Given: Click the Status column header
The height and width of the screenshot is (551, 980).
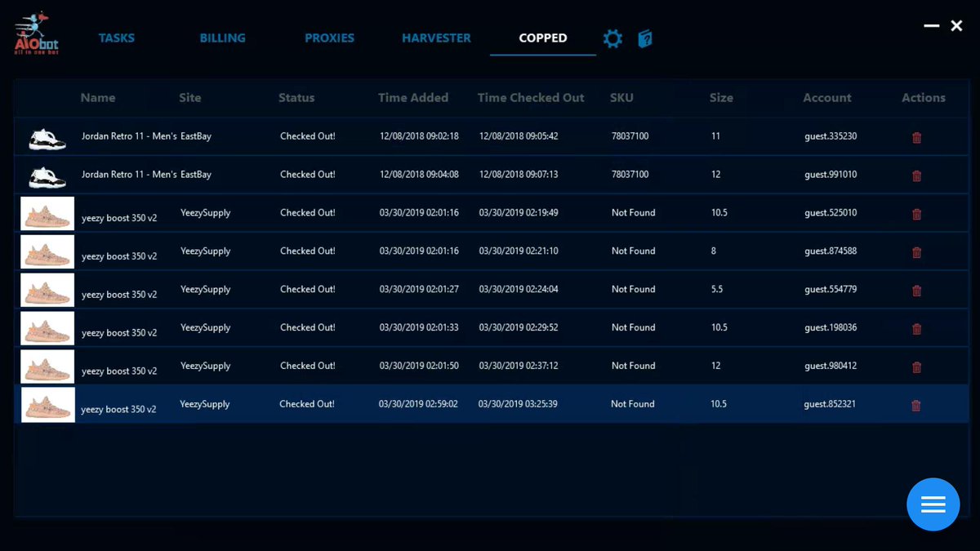Looking at the screenshot, I should (296, 97).
